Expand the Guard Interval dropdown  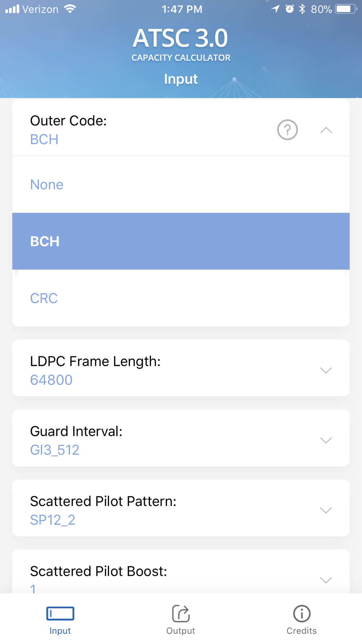coord(326,440)
